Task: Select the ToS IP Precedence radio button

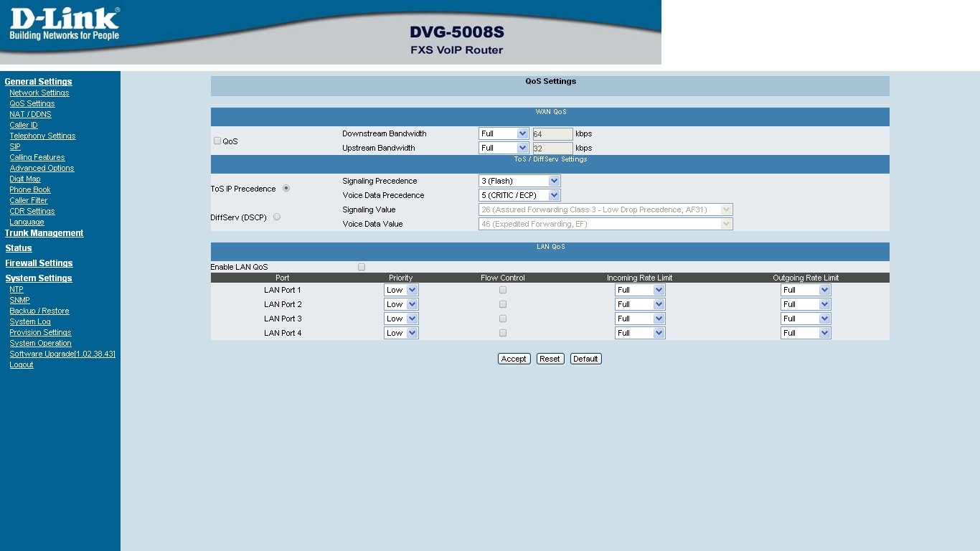Action: tap(286, 188)
